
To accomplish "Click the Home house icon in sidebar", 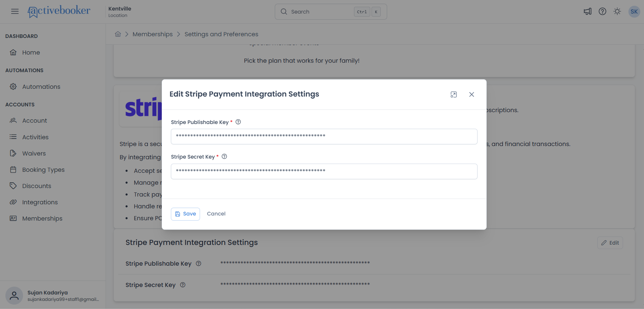I will [13, 52].
